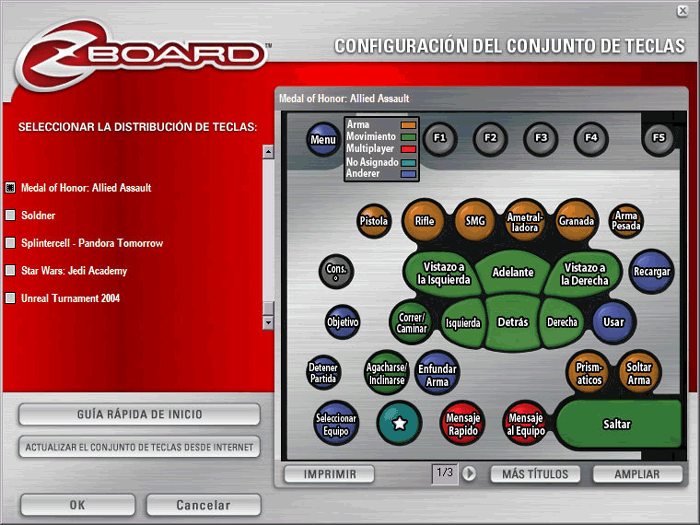Click the F4 key button
The height and width of the screenshot is (525, 700).
click(591, 138)
